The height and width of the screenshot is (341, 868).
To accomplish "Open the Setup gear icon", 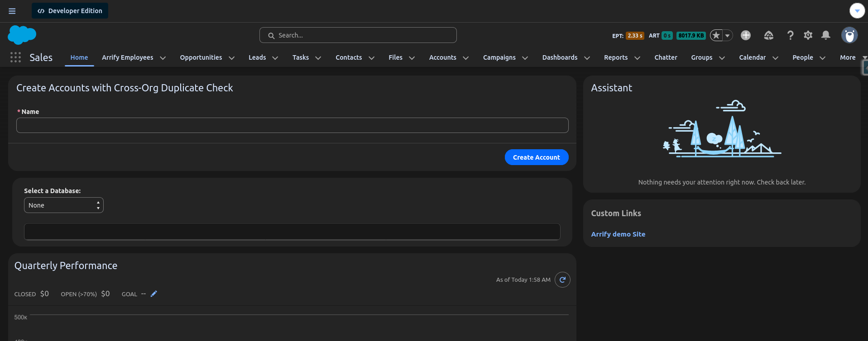I will click(x=808, y=35).
